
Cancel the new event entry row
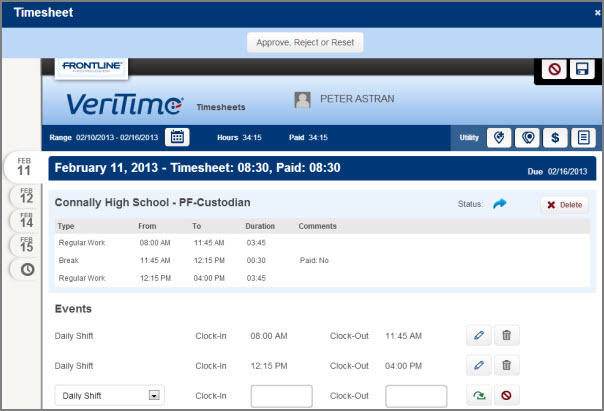(507, 396)
